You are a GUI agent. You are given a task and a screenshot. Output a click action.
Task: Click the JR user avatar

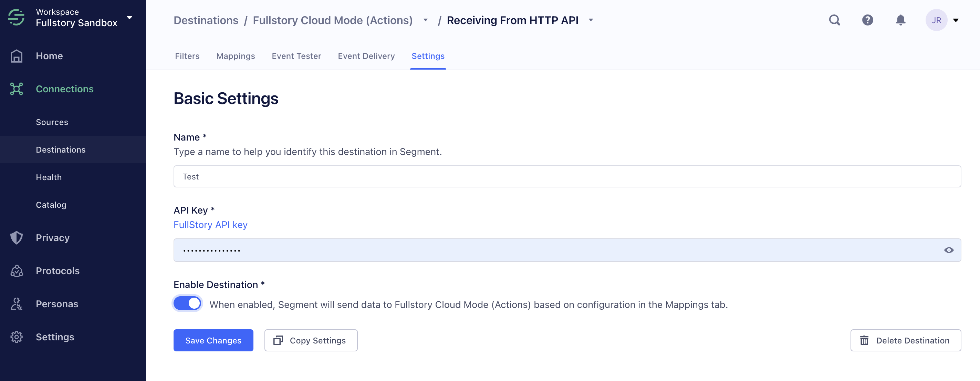[936, 20]
